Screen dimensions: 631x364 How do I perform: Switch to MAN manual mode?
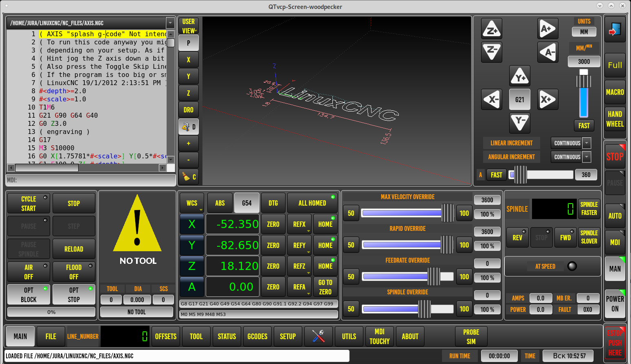tap(615, 269)
